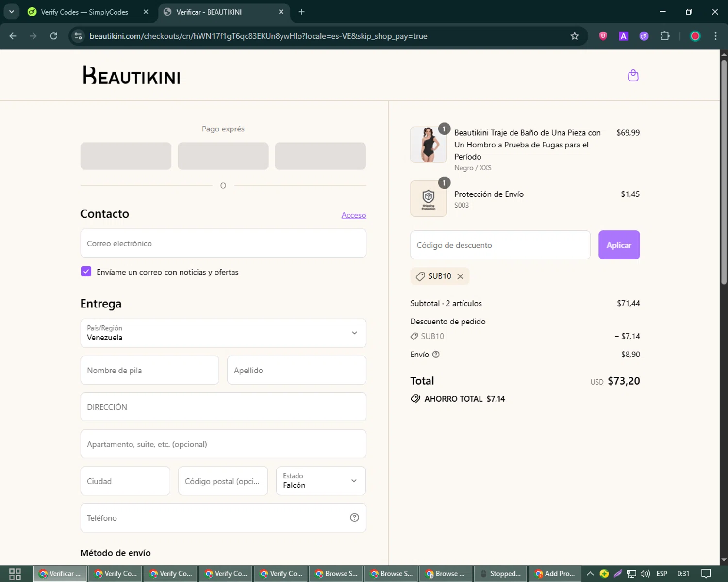Click the purple feather tray icon
Viewport: 728px width, 582px height.
[618, 574]
